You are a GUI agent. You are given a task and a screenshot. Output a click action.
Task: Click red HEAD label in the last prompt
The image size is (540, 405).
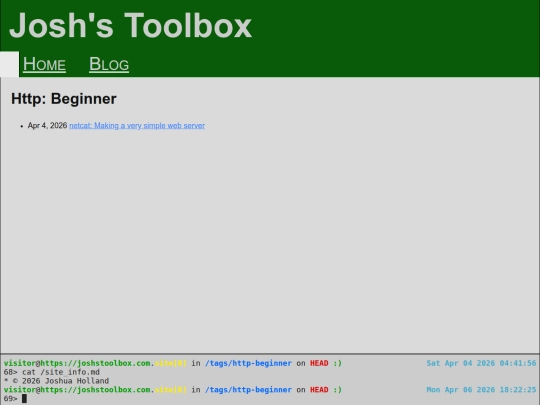pos(319,390)
